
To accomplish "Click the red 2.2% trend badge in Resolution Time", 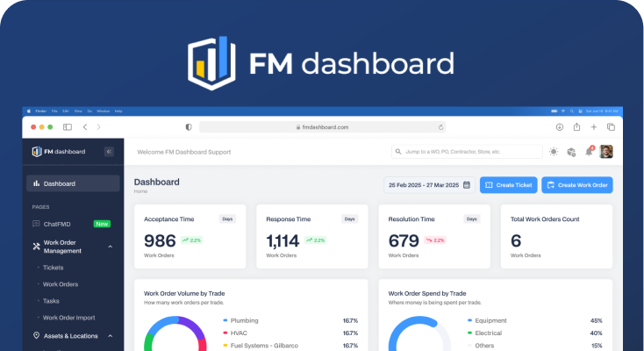I will click(x=435, y=240).
